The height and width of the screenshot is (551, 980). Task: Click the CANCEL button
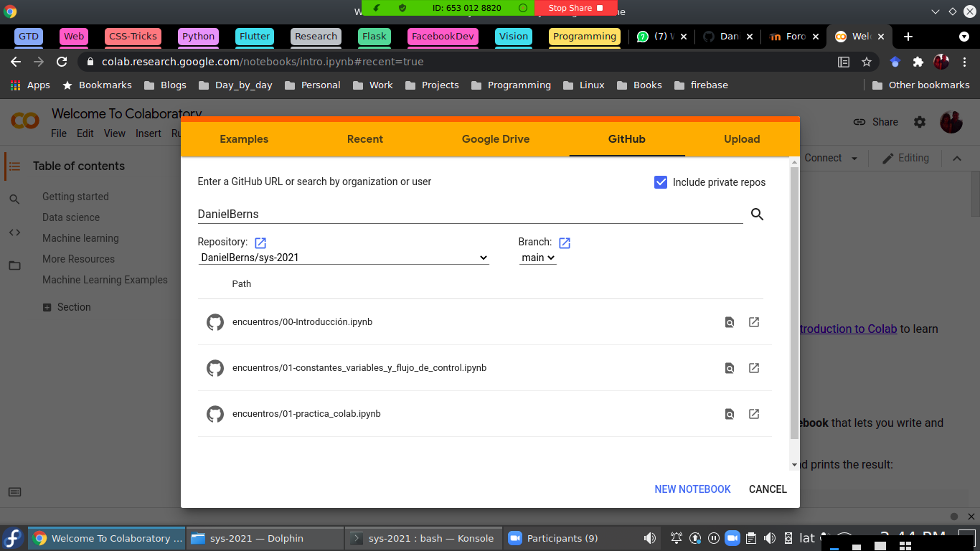[x=768, y=489]
